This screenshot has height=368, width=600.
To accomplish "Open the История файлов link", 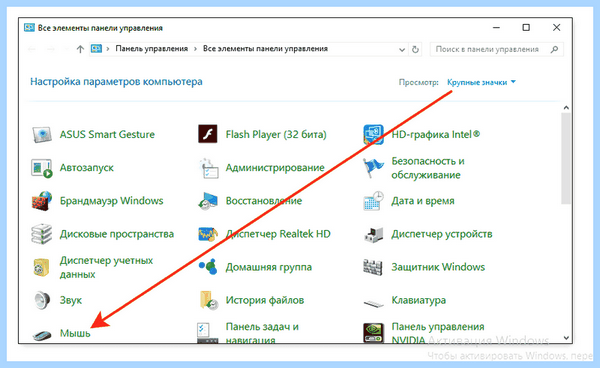I will [x=265, y=300].
